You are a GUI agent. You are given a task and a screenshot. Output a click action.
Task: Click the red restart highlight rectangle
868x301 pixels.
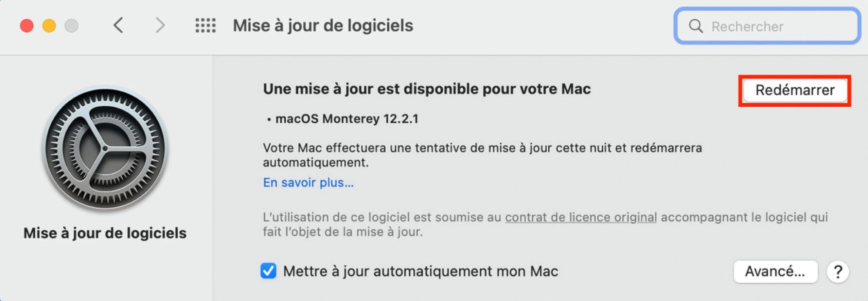point(795,91)
